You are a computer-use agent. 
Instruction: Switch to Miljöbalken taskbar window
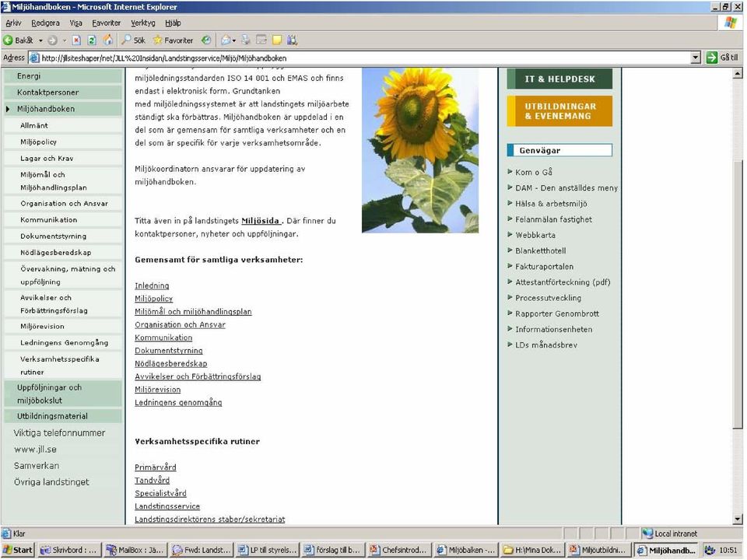point(466,551)
